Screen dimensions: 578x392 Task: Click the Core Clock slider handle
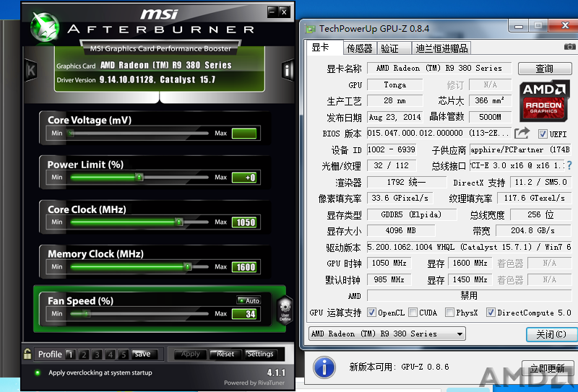pyautogui.click(x=178, y=222)
